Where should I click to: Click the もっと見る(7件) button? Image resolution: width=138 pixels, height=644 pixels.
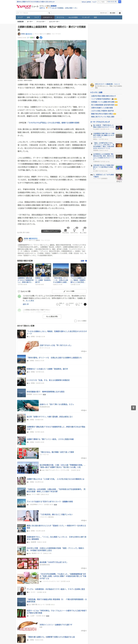[x=52, y=317]
